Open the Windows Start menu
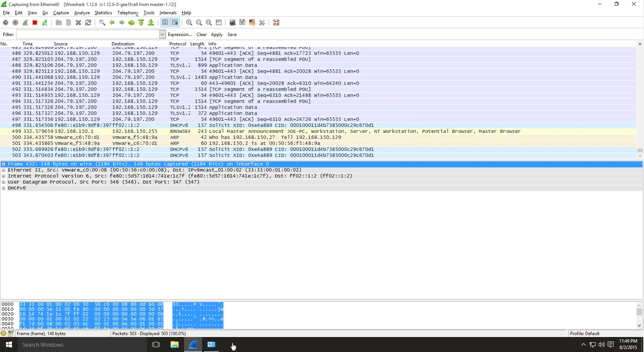Screen dimensions: 644x352 pyautogui.click(x=9, y=344)
